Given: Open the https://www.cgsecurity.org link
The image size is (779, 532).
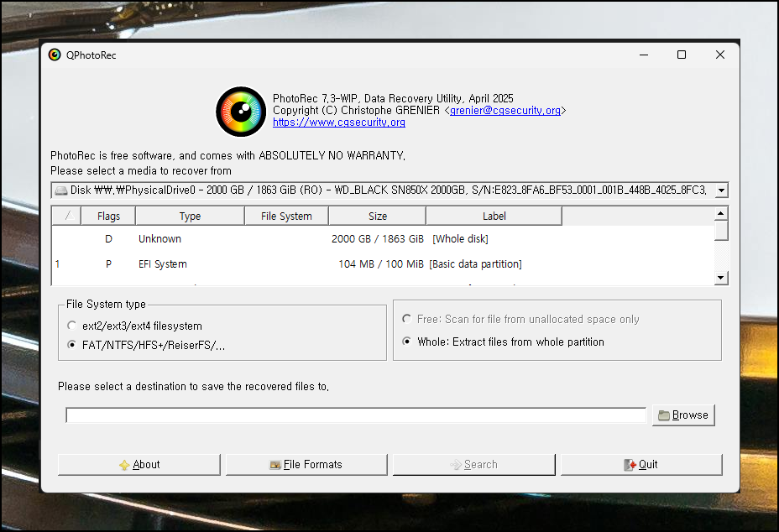Looking at the screenshot, I should tap(339, 123).
